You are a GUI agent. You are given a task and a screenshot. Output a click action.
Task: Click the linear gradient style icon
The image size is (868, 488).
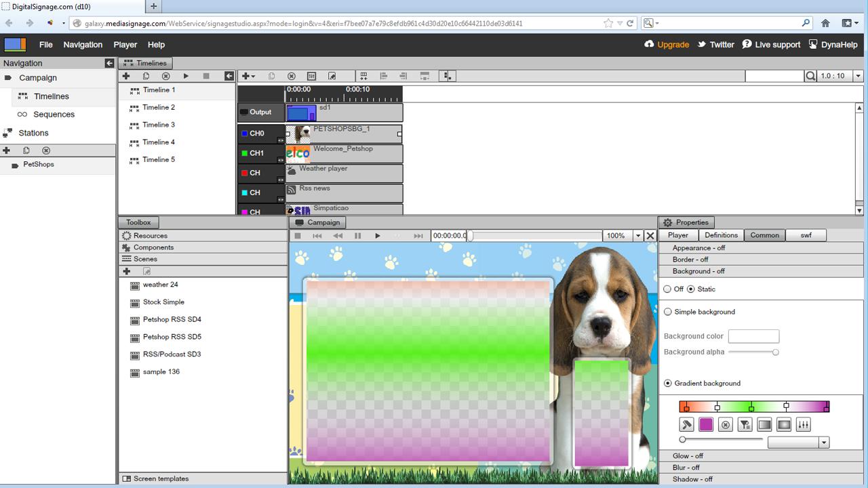(764, 425)
